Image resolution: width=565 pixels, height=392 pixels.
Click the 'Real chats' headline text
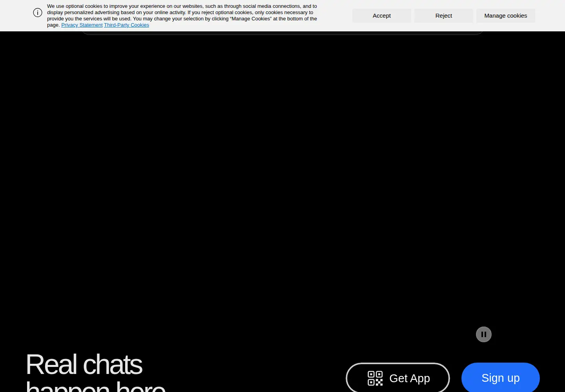[x=84, y=365]
